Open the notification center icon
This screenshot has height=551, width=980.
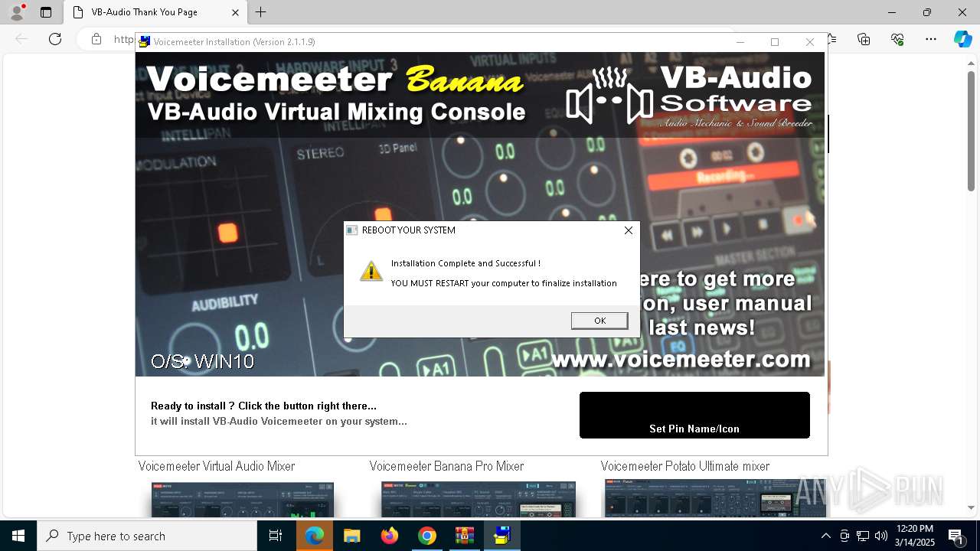[x=955, y=536]
